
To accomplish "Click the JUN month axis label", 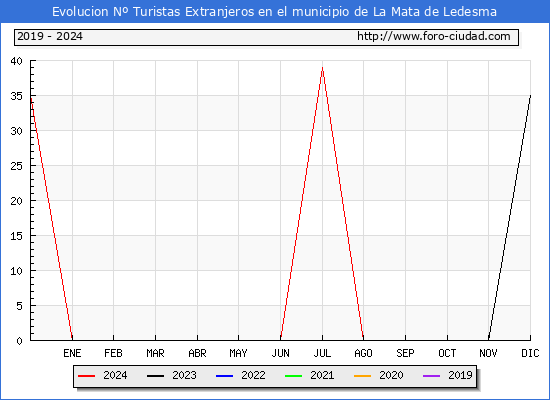I will point(281,353).
